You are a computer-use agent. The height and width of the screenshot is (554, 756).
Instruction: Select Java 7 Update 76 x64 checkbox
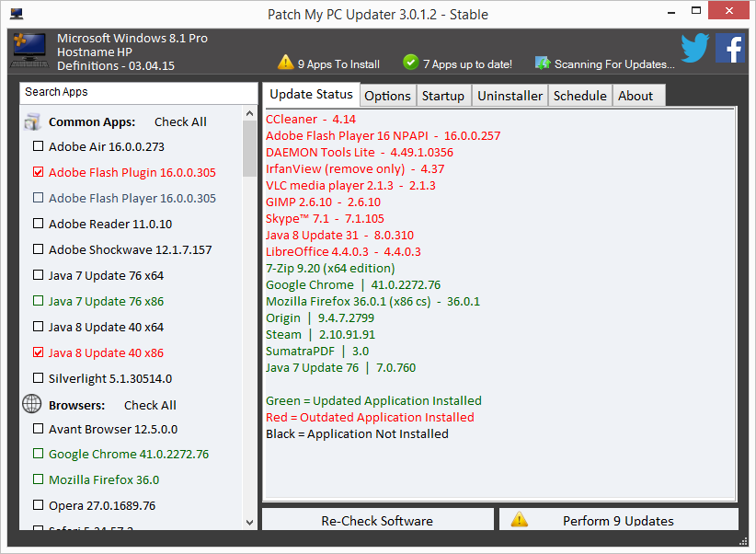(38, 274)
